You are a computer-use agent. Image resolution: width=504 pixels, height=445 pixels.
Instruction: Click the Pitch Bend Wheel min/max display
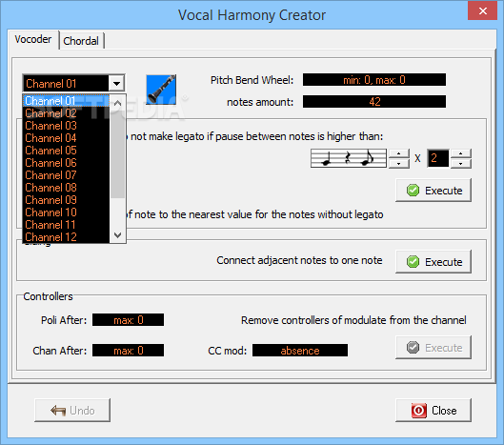click(x=374, y=80)
